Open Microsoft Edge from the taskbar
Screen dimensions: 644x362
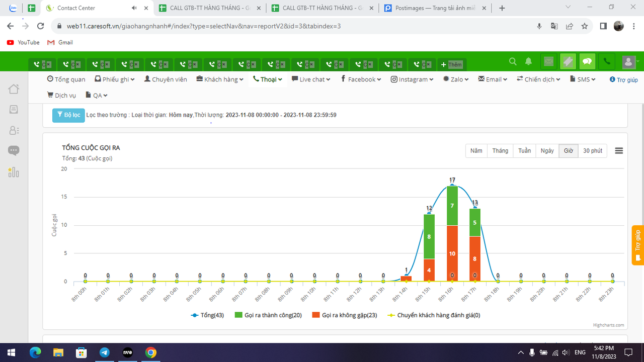click(x=35, y=352)
